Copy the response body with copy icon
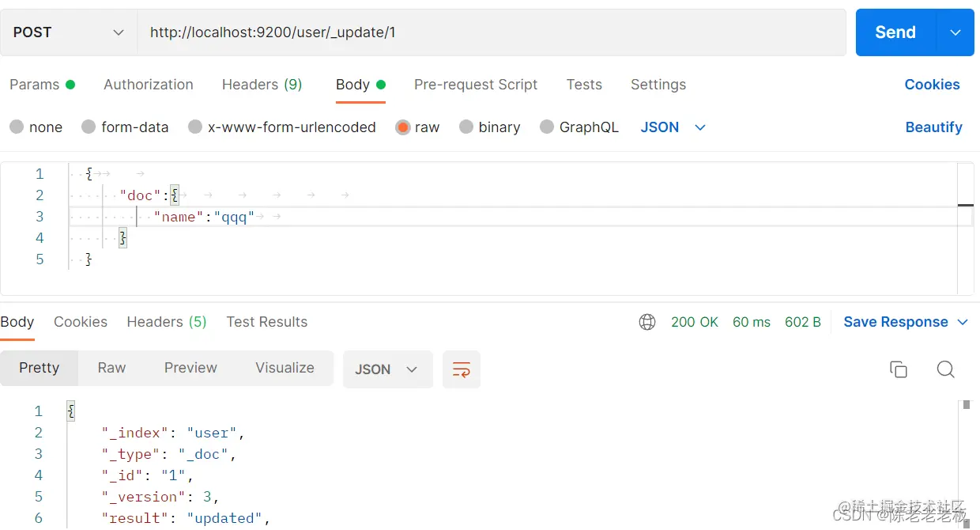 pos(899,369)
